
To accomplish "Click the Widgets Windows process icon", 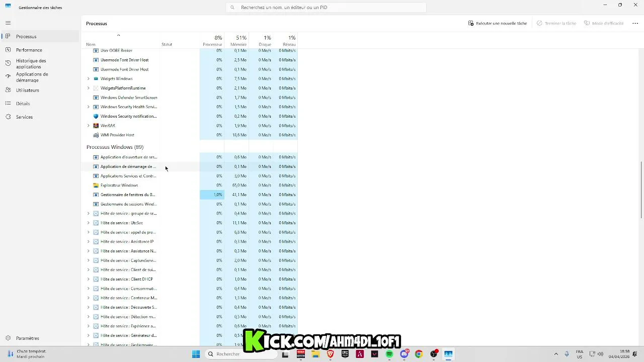I will [96, 78].
